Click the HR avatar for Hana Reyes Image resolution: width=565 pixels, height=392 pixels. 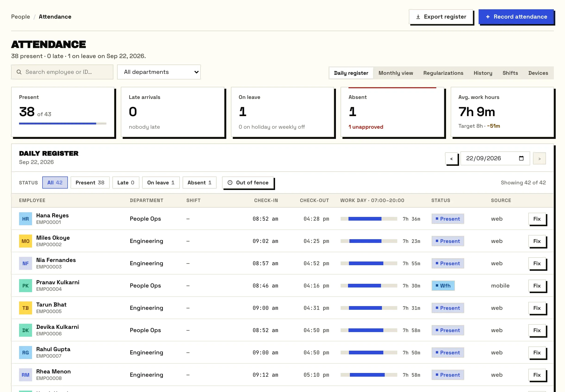tap(26, 219)
